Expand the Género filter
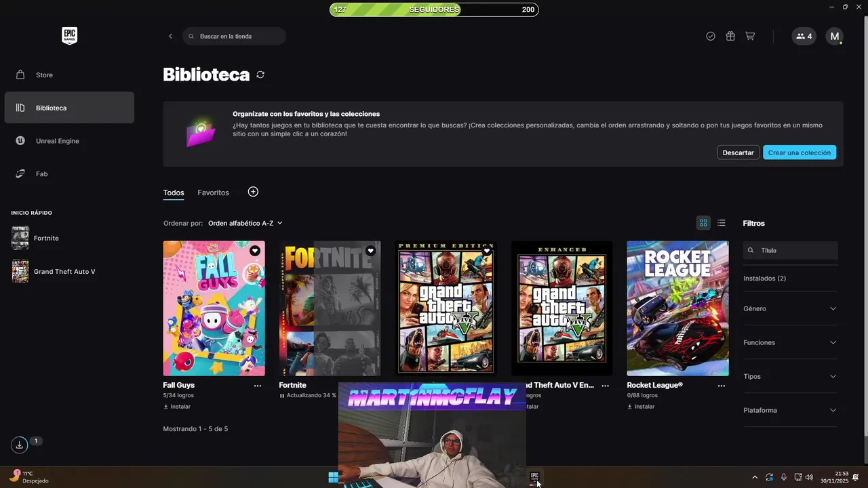The image size is (868, 488). 790,308
